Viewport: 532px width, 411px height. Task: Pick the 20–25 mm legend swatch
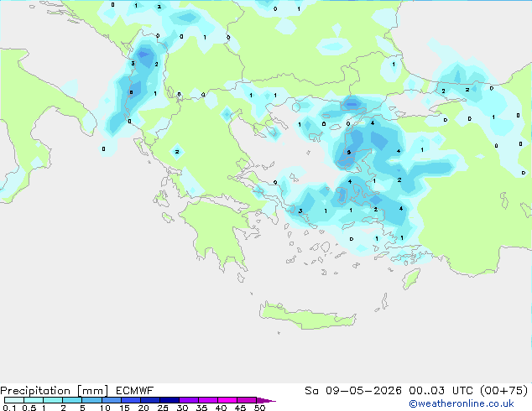point(150,400)
